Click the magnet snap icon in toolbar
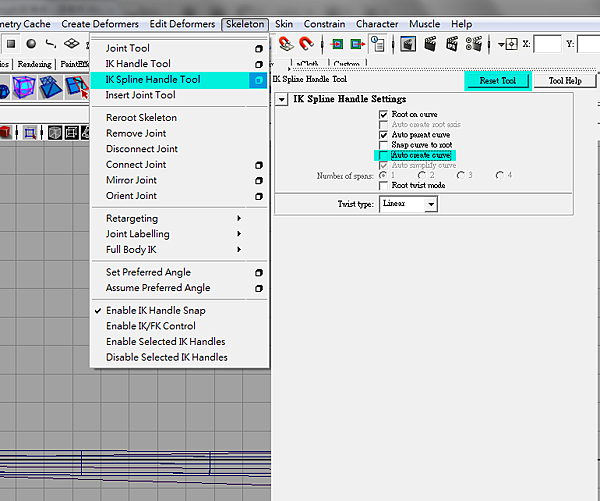 tap(306, 43)
